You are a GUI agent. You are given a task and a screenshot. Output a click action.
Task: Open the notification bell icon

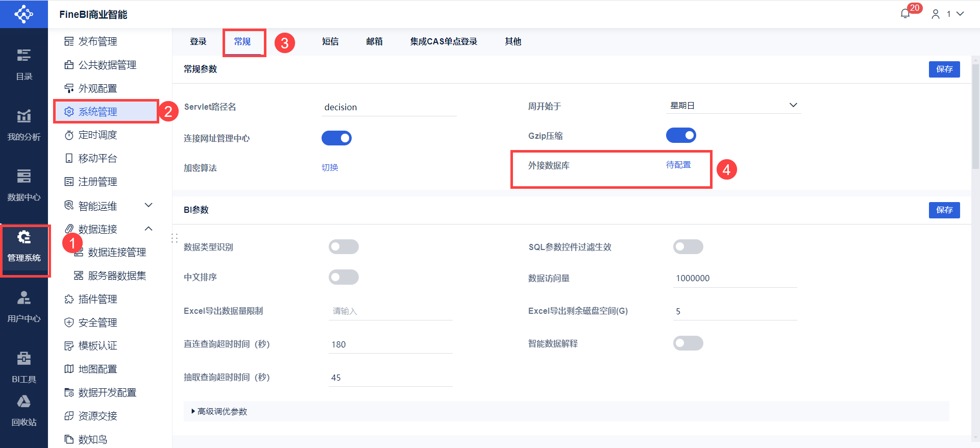[x=905, y=14]
